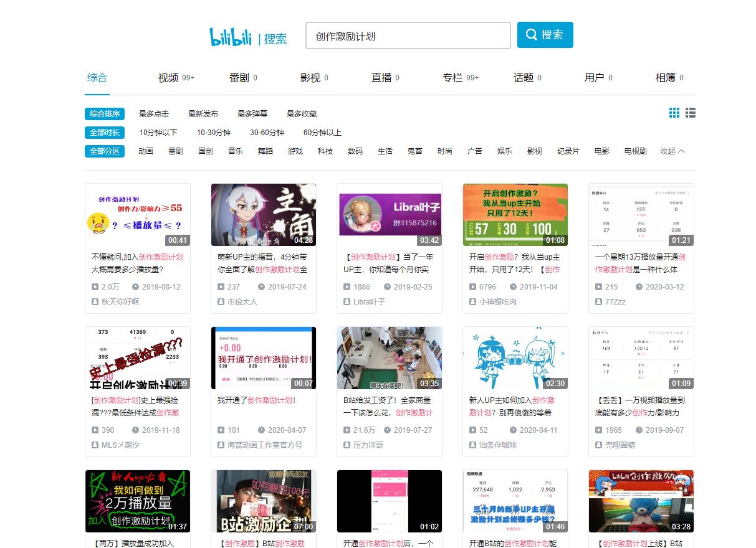Click the play-count icon showing 2.0万
The width and height of the screenshot is (756, 548).
tap(94, 287)
